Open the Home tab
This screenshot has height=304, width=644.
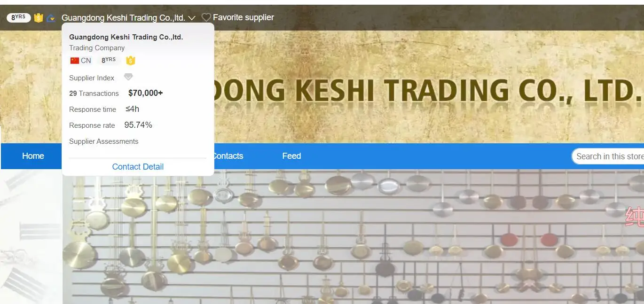[x=33, y=156]
